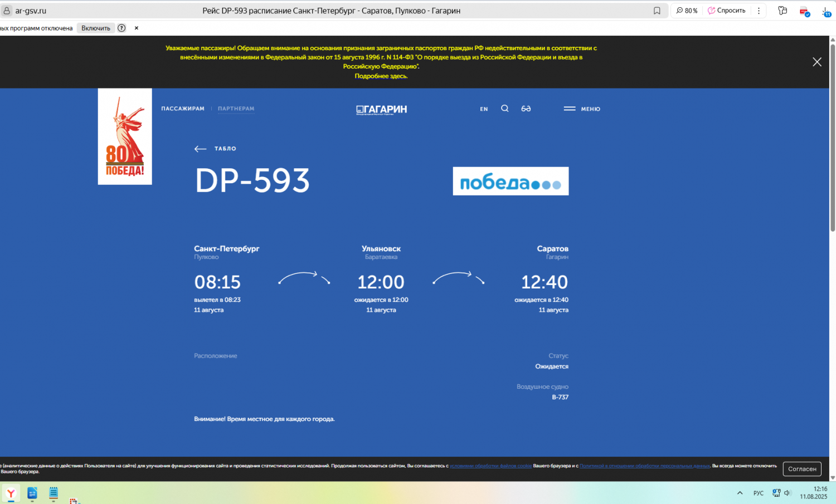The height and width of the screenshot is (504, 836).
Task: Click Согласен cookie consent button
Action: [802, 469]
